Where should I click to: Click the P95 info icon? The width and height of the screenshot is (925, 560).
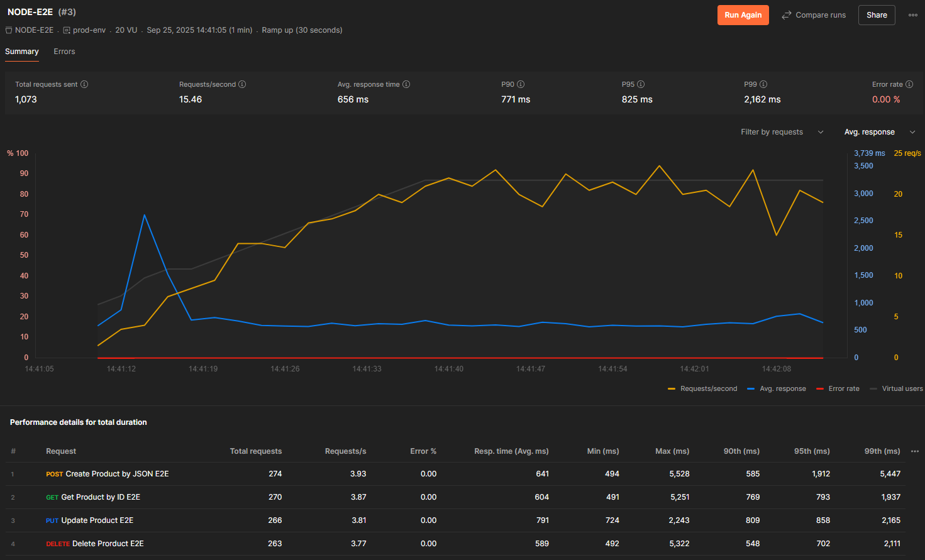coord(641,84)
